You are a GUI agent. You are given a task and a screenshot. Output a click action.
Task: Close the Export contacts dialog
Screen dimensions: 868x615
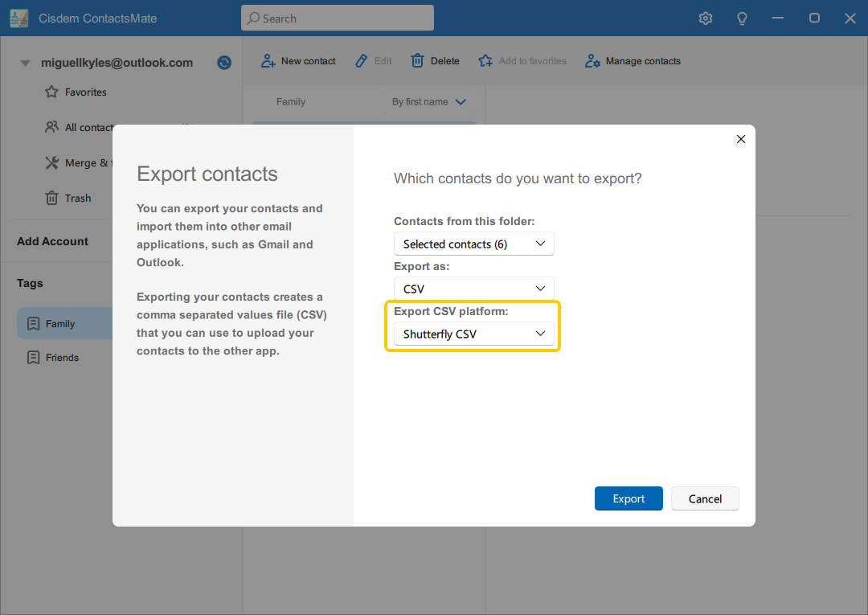coord(741,139)
